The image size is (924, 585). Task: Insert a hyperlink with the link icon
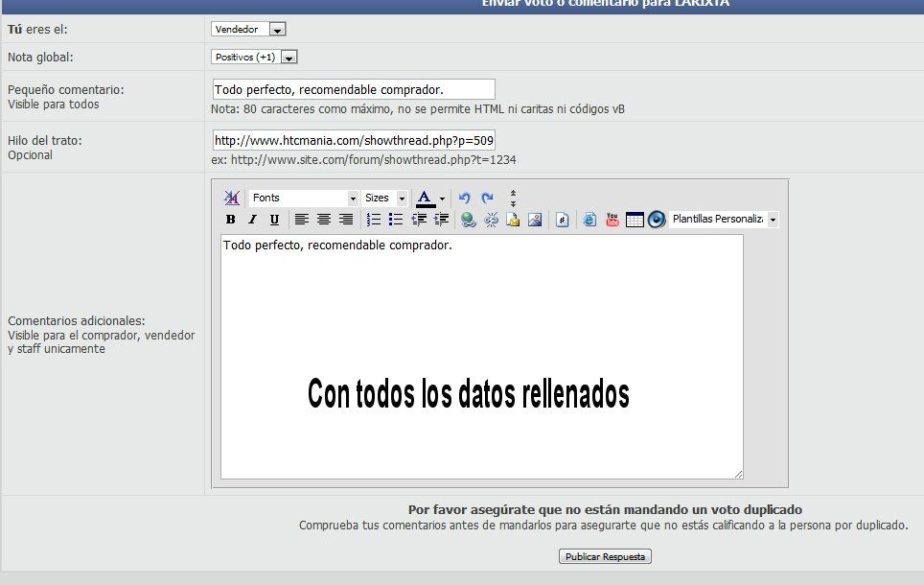pos(468,220)
